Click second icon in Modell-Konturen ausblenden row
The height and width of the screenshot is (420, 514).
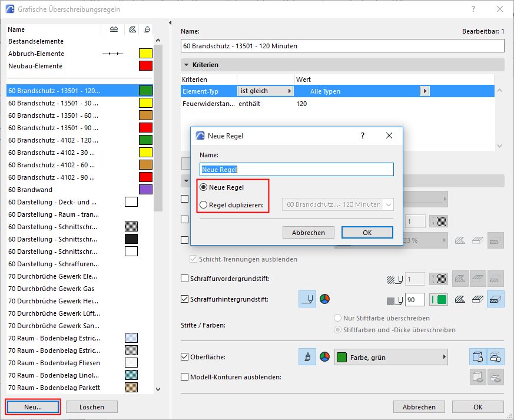495,377
